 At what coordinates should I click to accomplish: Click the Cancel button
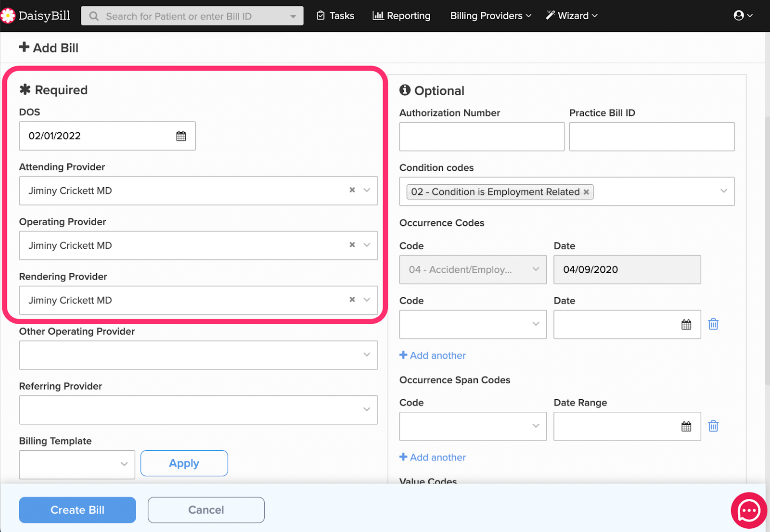206,510
